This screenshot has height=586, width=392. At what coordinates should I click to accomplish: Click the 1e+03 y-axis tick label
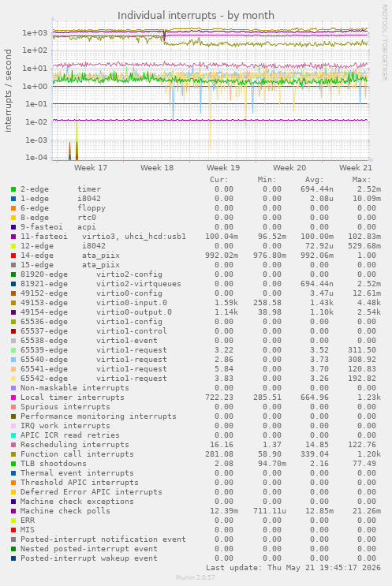click(x=35, y=33)
